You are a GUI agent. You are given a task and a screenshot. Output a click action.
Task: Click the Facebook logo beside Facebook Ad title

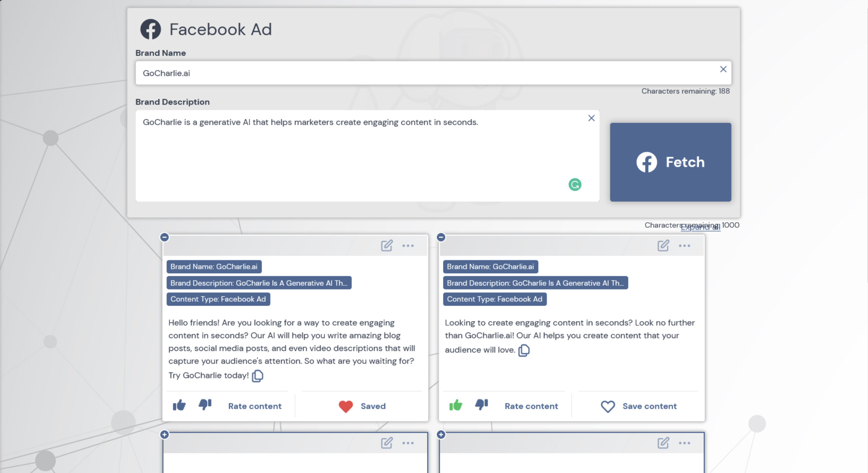tap(150, 29)
